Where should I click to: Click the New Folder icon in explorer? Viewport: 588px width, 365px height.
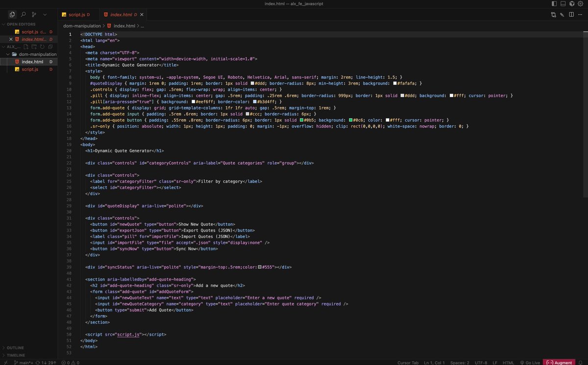[x=35, y=47]
